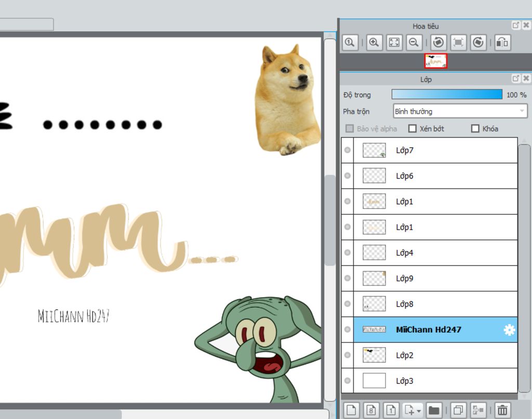Open the Pha trộn blend mode dropdown
The height and width of the screenshot is (419, 532).
(x=460, y=111)
